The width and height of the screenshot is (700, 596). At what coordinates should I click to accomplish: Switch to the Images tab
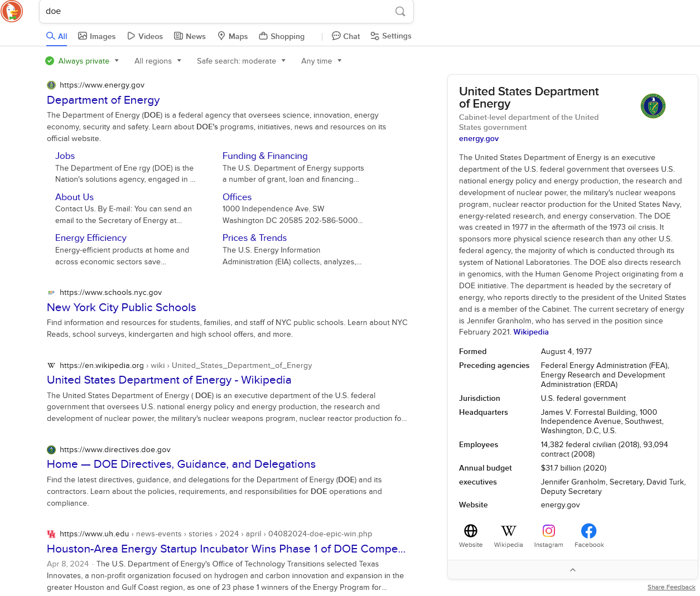[97, 36]
